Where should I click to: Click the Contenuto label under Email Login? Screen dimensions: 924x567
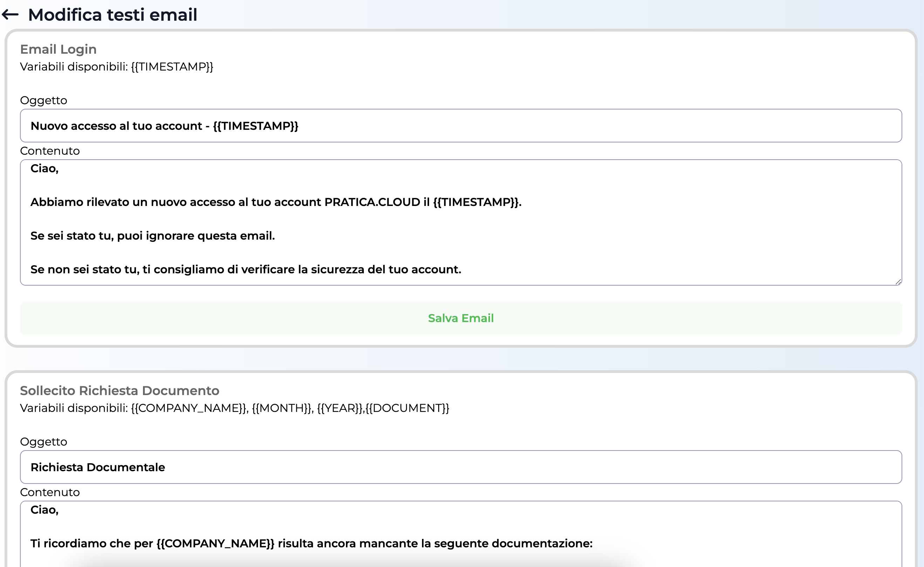coord(49,151)
